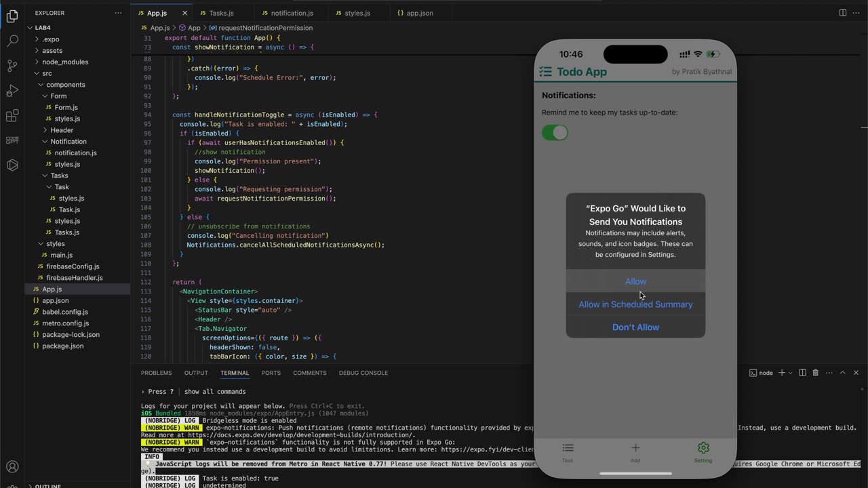Open Form.js in the explorer
The height and width of the screenshot is (488, 868).
tap(66, 107)
